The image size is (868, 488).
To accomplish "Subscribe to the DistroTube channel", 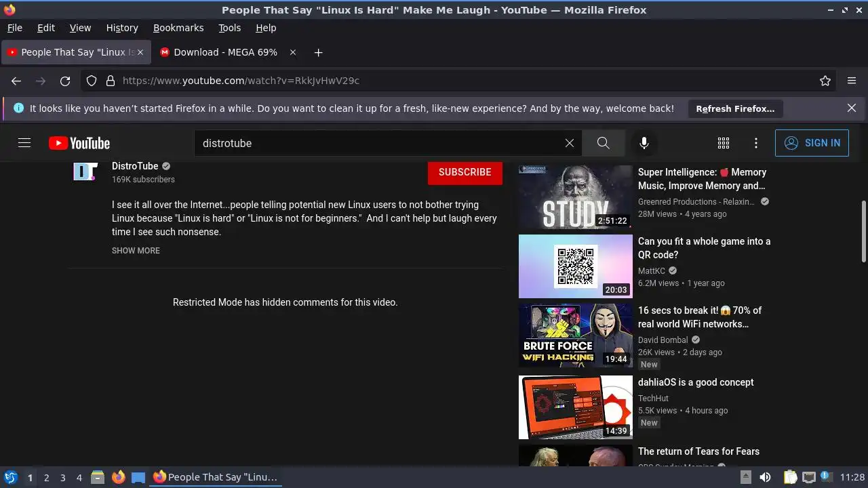I will (465, 172).
